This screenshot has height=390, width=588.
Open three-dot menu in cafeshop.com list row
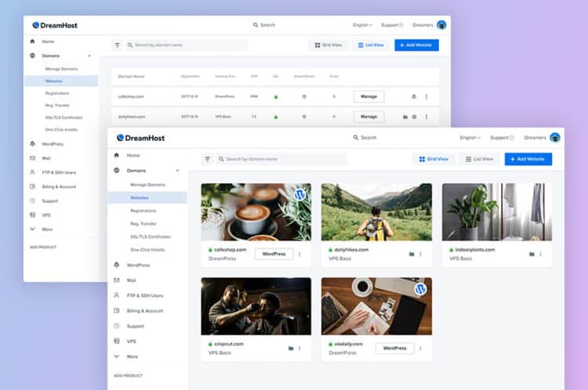point(426,96)
